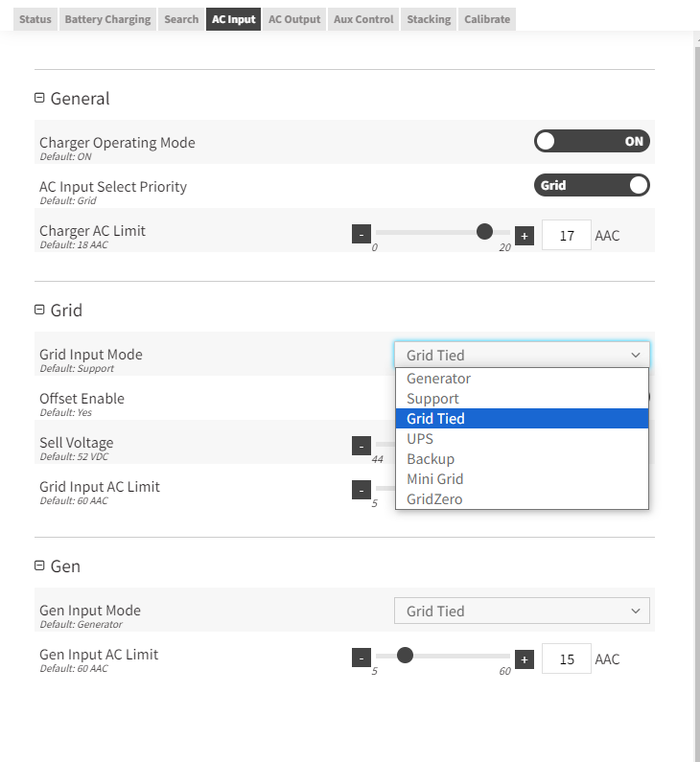Decrease Charger AC Limit with minus button

coord(362,234)
